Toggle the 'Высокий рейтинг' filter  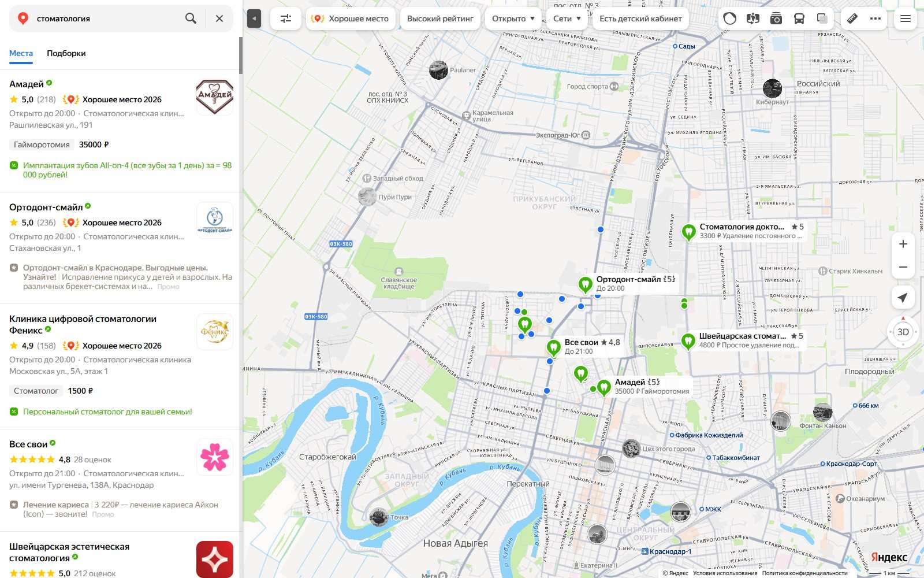[440, 18]
